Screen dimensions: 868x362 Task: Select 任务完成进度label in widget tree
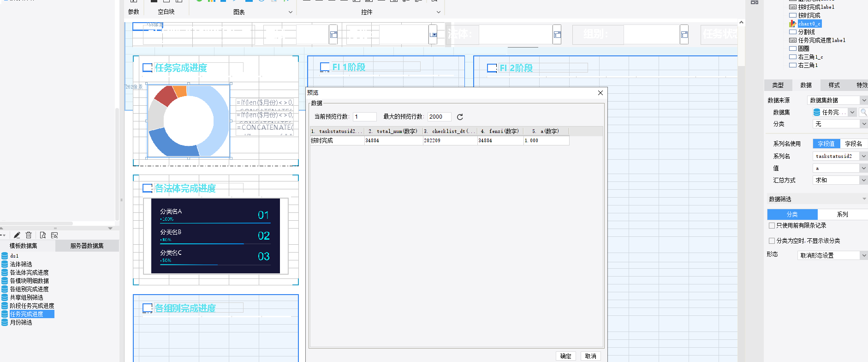821,40
